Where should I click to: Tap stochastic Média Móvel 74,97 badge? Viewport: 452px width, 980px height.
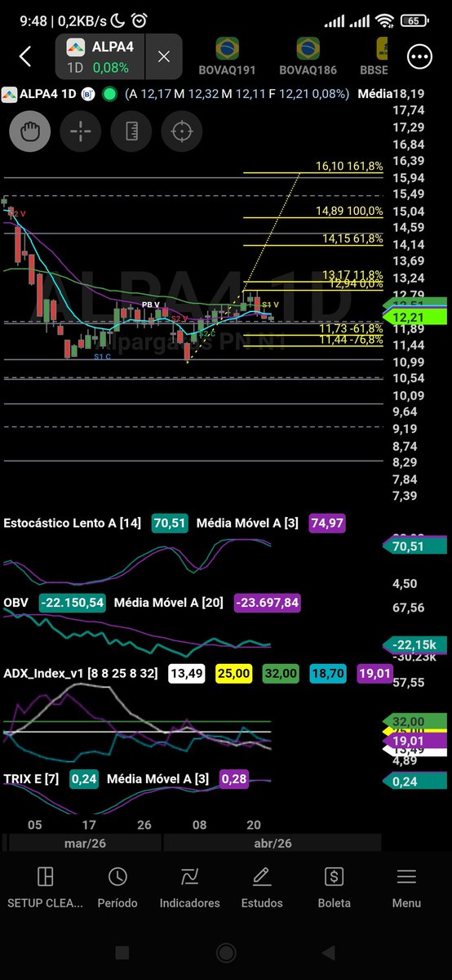(326, 523)
